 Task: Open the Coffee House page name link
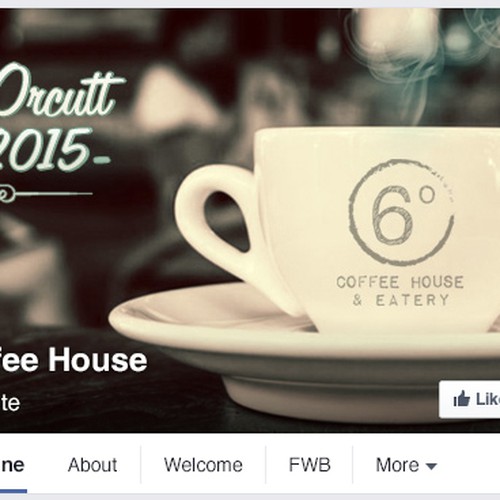(x=73, y=360)
